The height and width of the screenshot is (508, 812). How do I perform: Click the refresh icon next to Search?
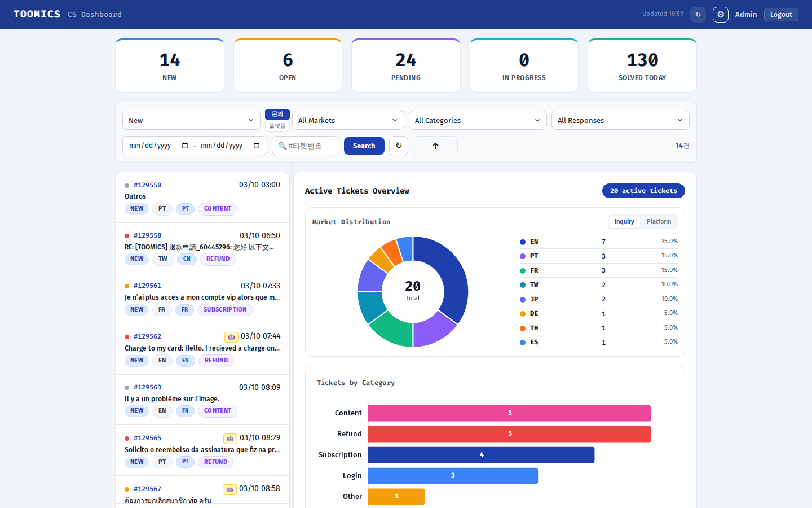(399, 146)
